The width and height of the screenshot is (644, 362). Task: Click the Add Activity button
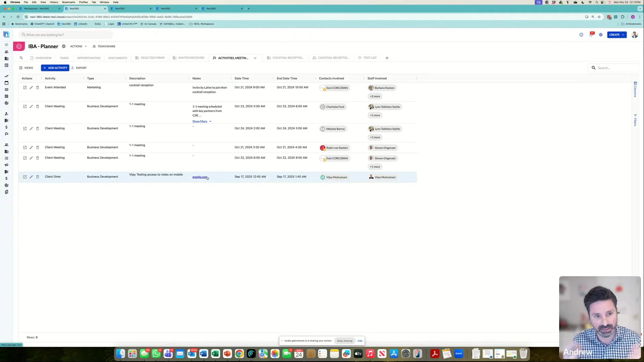tap(55, 68)
